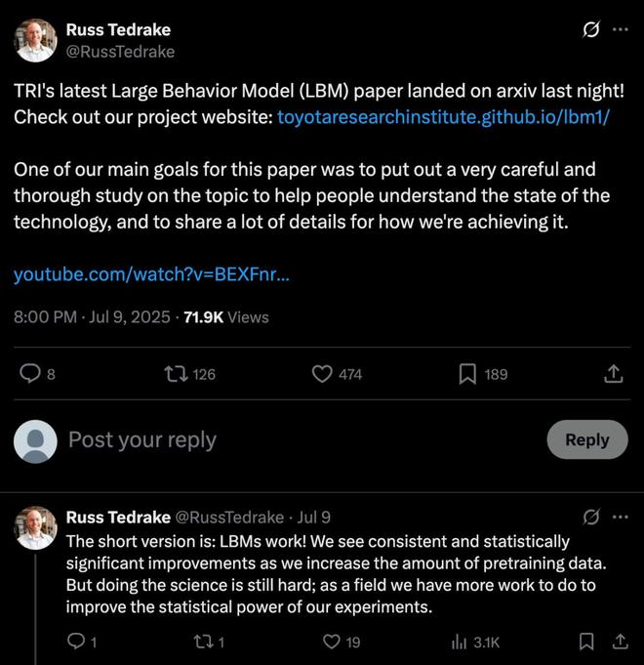The height and width of the screenshot is (665, 644).
Task: Open Russ Tedrake's profile picture on main post
Action: 35,40
